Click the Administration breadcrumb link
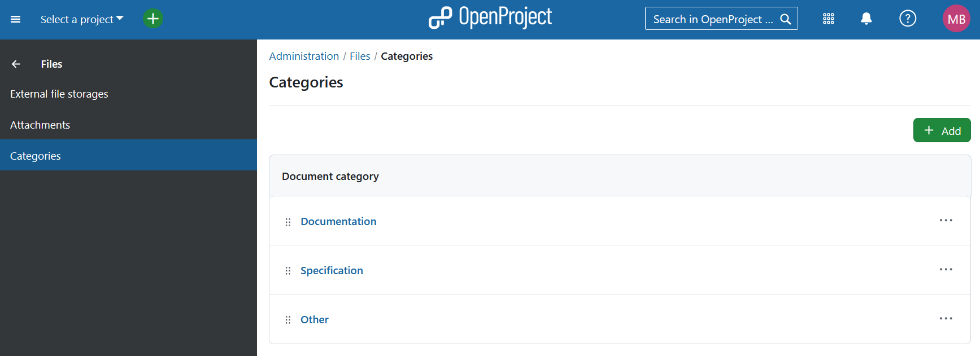Screen dimensions: 980x356 tap(304, 56)
